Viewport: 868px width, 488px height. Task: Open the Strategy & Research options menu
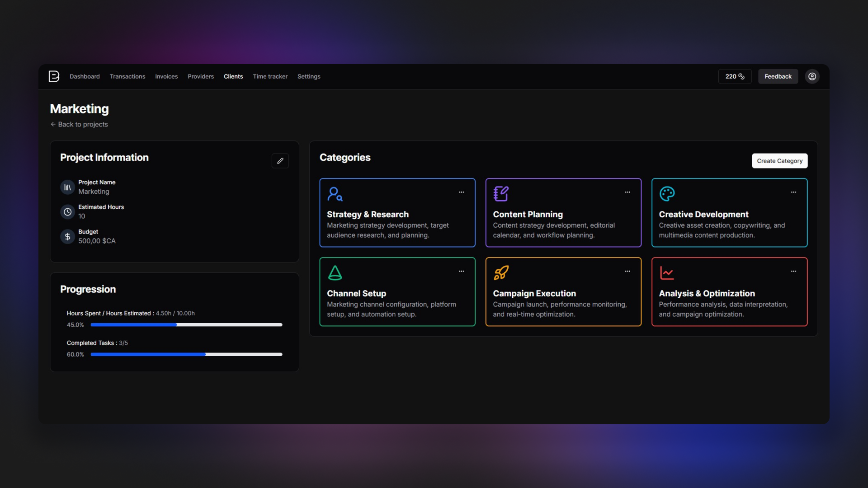pos(462,192)
